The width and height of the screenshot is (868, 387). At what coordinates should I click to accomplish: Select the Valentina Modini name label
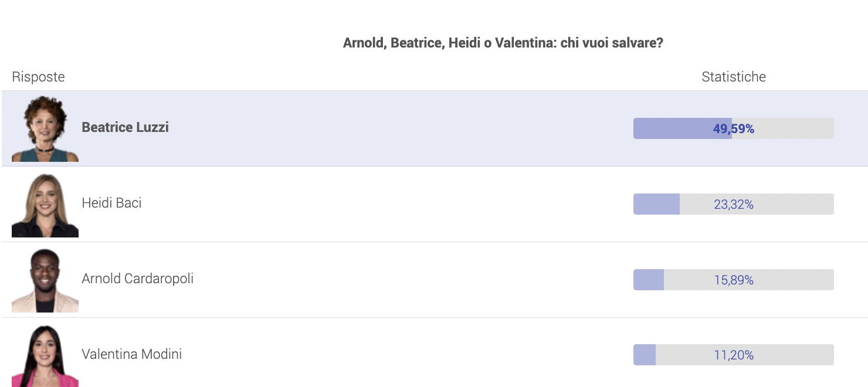pyautogui.click(x=131, y=354)
